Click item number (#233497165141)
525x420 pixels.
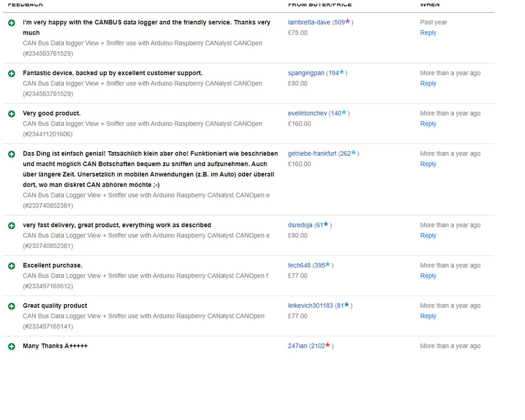[x=48, y=327]
